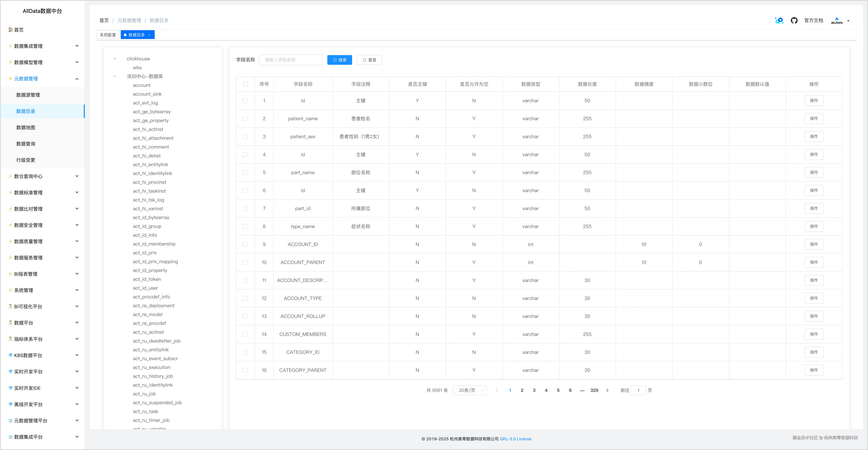Viewport: 868px width, 450px height.
Task: Open the 20条/页 page size dropdown
Action: point(470,390)
